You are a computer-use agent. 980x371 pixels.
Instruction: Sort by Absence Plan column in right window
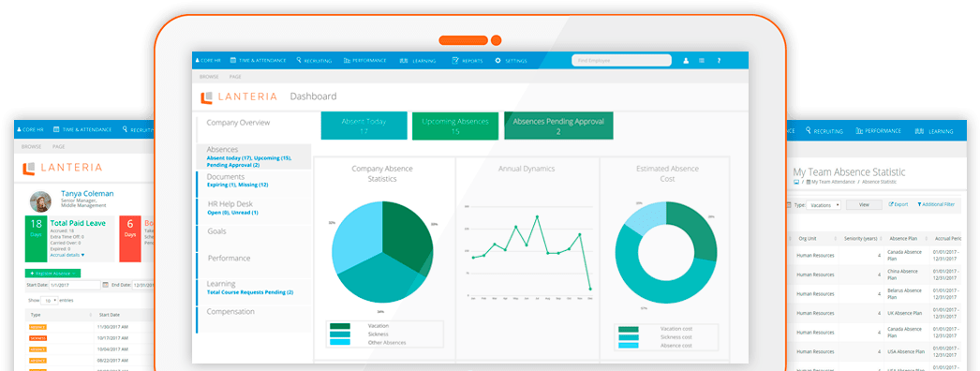(x=903, y=239)
